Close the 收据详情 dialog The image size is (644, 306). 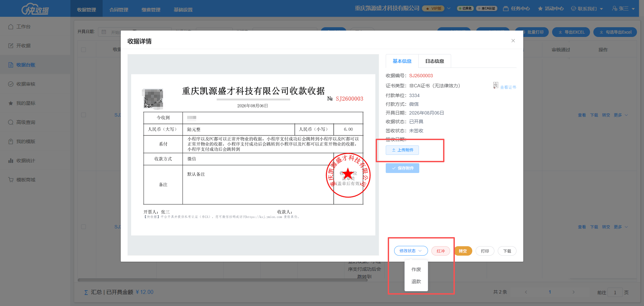pos(513,41)
